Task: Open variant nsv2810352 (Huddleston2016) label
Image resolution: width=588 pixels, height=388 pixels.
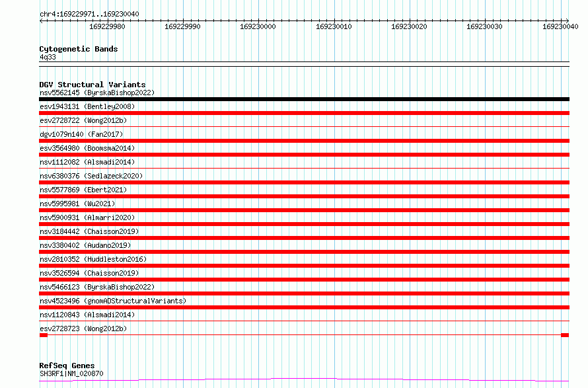Action: click(x=93, y=259)
